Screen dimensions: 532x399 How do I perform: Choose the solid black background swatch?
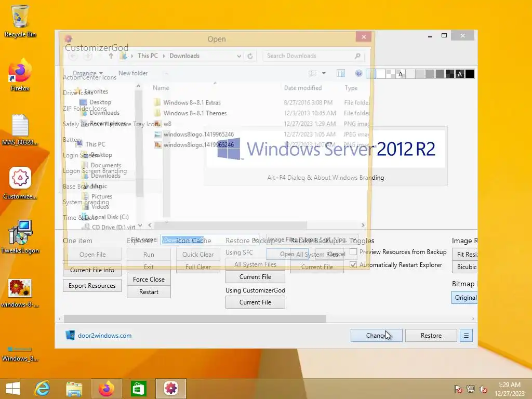point(470,74)
